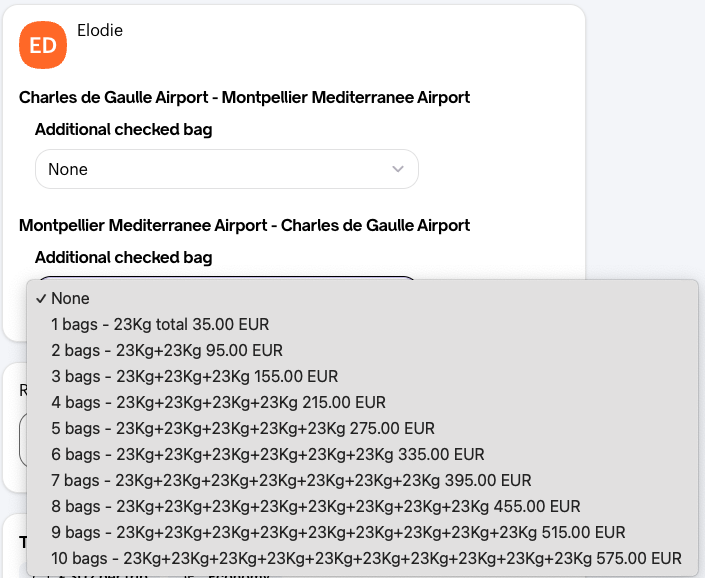Select the None option in the open list
The height and width of the screenshot is (578, 705).
(70, 299)
